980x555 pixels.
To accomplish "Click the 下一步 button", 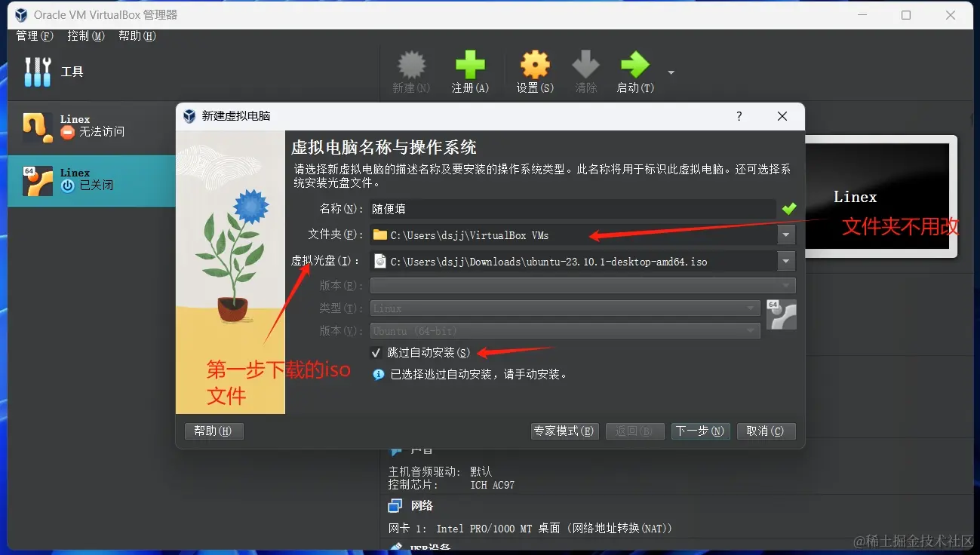I will [x=700, y=431].
